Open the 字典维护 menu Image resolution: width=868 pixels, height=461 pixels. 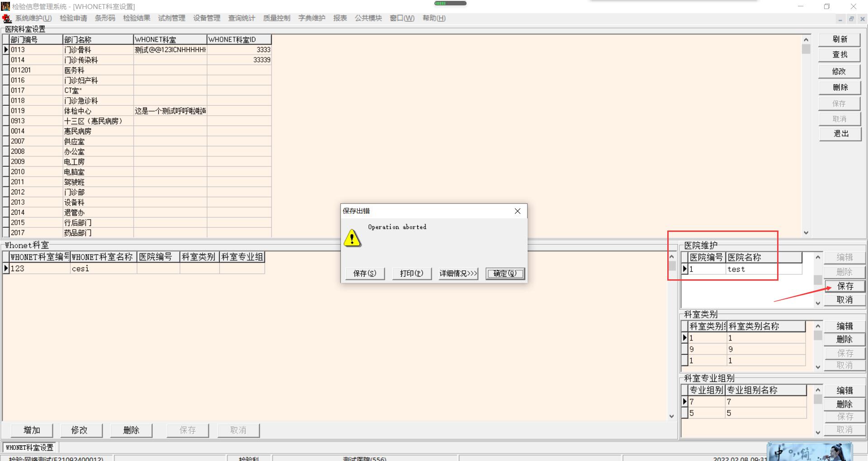(311, 18)
